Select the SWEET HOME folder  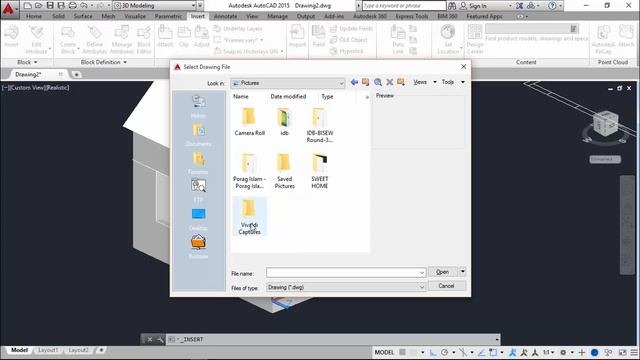tap(320, 171)
